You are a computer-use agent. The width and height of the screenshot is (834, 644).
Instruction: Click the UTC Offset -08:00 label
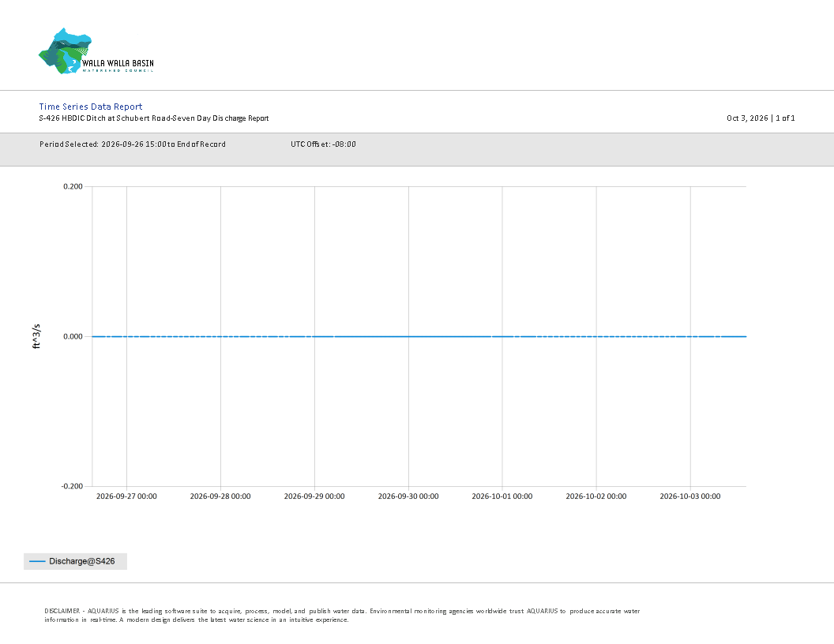point(323,144)
